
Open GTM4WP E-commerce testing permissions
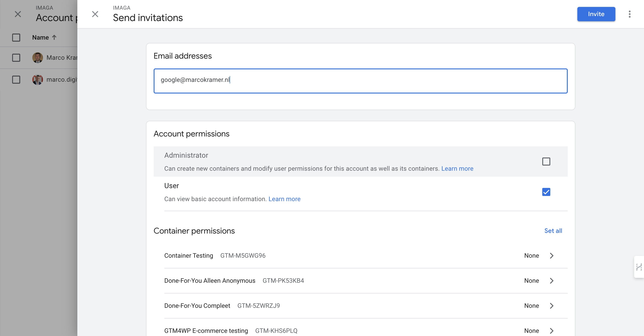[x=551, y=330]
